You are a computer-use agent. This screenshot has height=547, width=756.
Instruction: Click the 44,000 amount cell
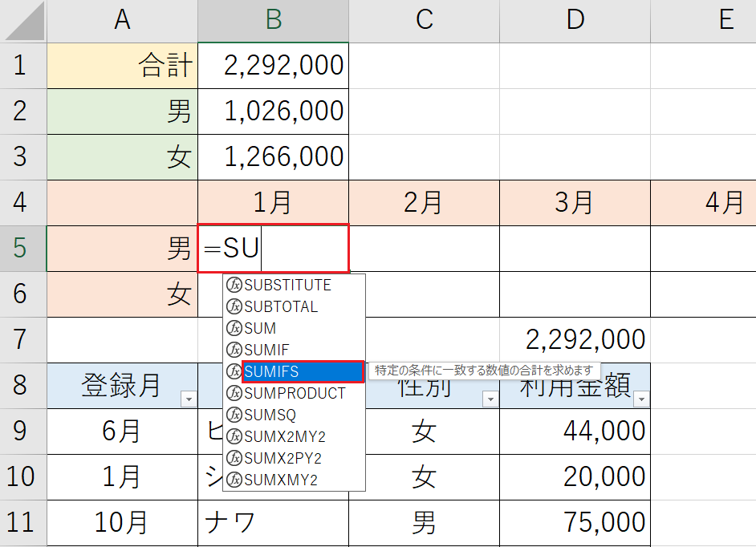tap(575, 432)
